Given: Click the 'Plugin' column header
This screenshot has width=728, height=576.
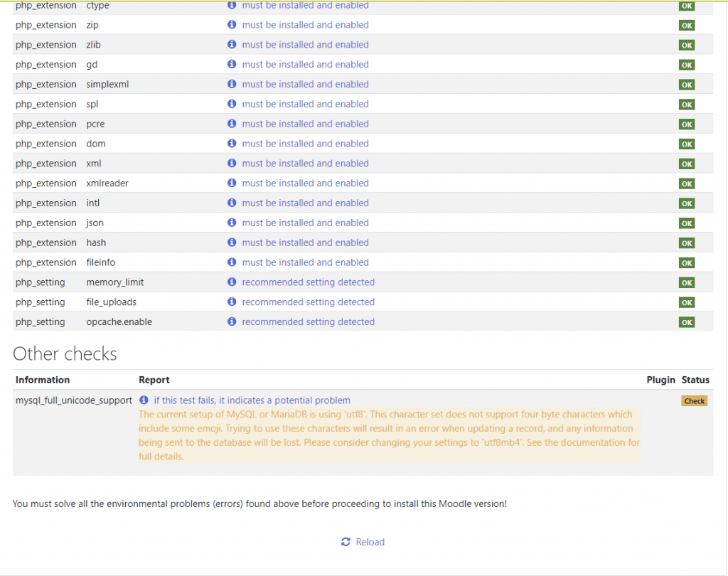Looking at the screenshot, I should click(660, 380).
